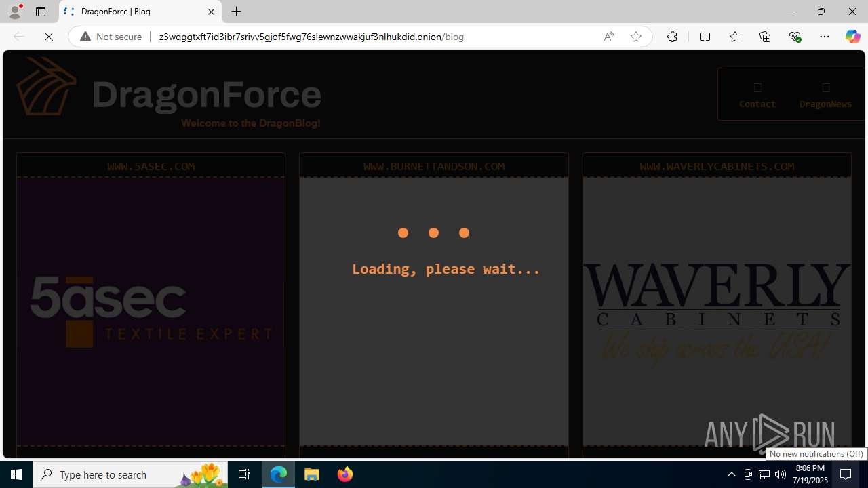Click the Waverly Cabinets logo thumbnail

(717, 312)
